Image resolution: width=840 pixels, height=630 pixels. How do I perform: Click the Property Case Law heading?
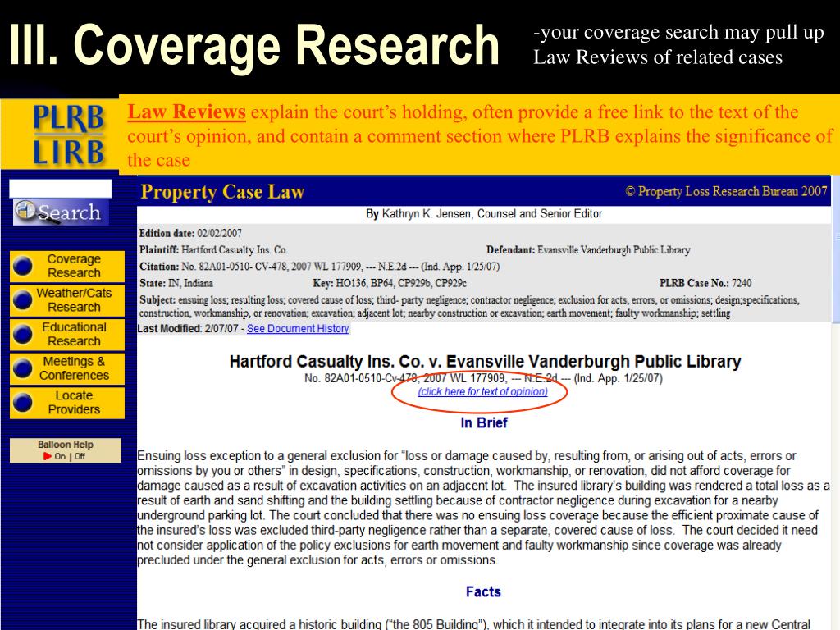click(x=222, y=192)
